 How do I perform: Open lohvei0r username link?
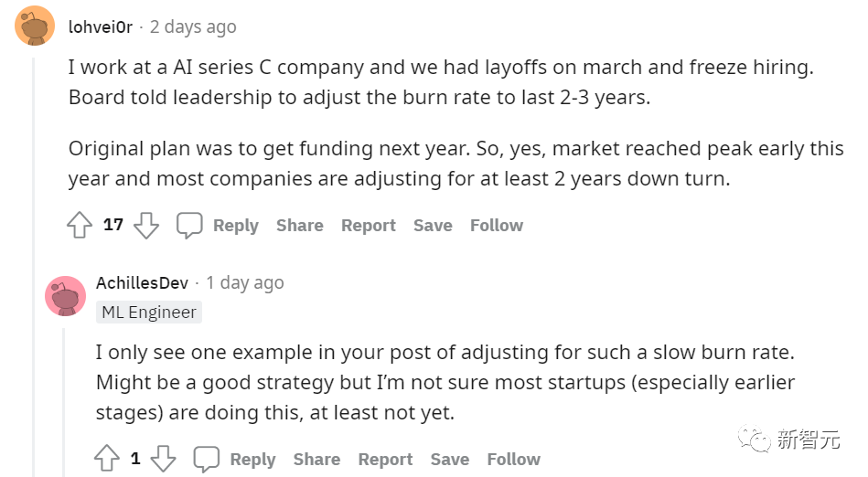[102, 26]
